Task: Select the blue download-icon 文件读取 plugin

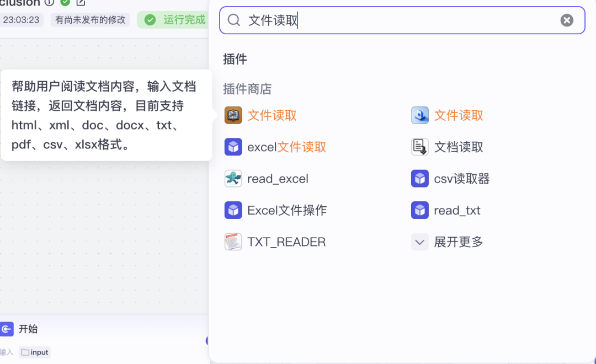Action: pos(420,115)
